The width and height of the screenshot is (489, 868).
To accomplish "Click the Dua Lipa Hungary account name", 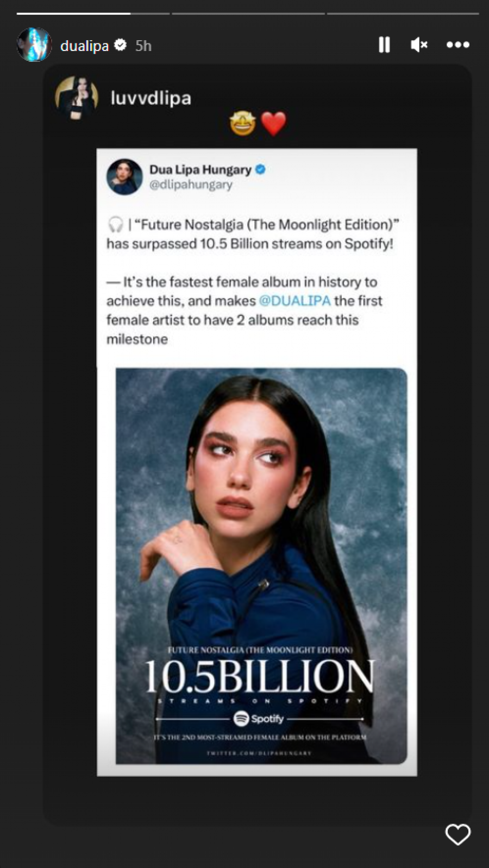I will point(200,169).
